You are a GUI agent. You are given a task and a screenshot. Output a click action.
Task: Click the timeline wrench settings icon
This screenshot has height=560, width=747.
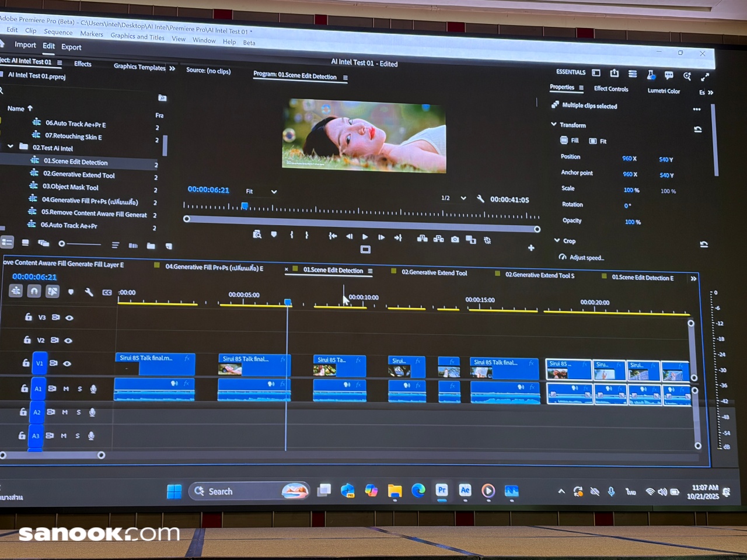point(89,292)
